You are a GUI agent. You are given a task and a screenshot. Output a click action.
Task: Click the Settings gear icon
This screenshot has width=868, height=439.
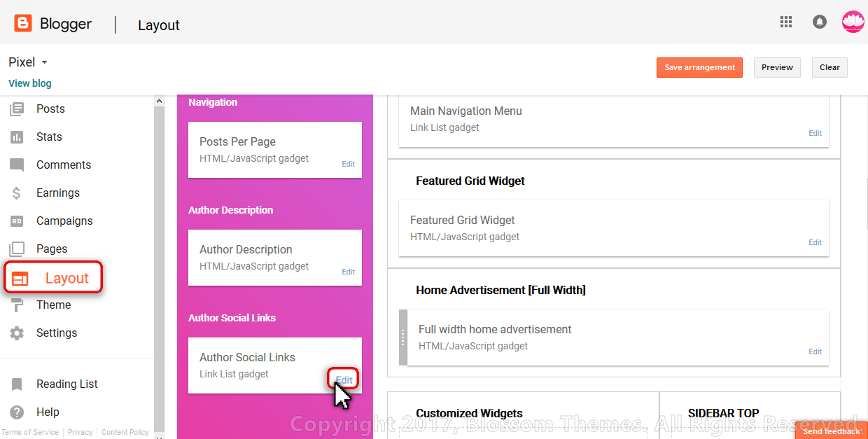(x=17, y=333)
